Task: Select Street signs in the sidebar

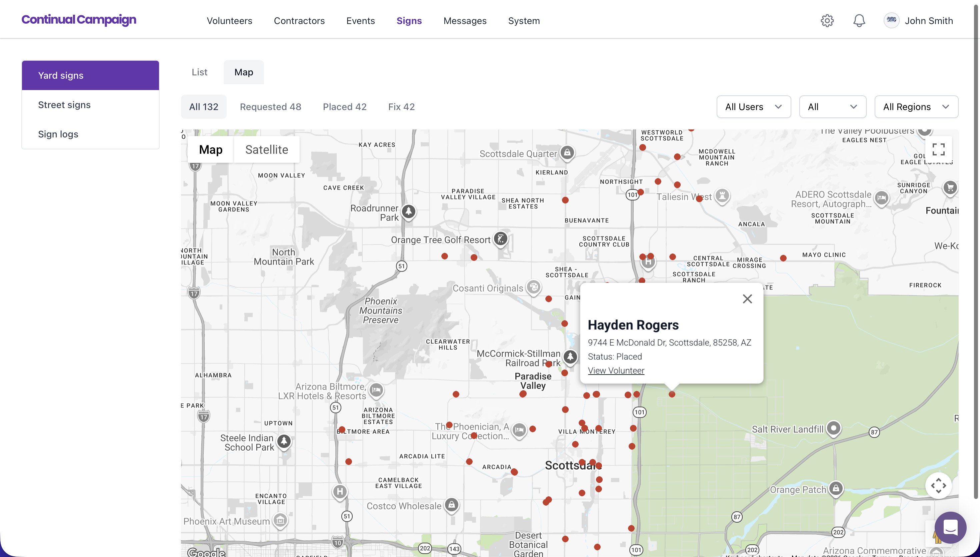Action: coord(64,104)
